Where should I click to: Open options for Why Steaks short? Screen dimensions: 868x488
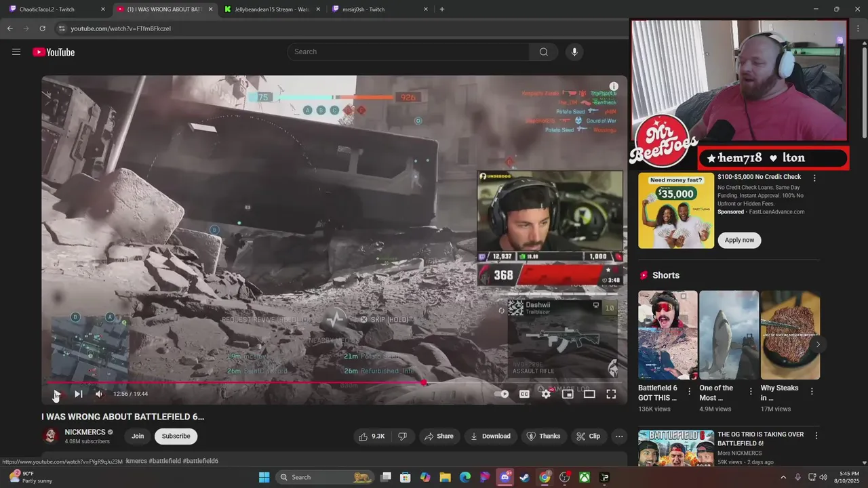coord(812,391)
